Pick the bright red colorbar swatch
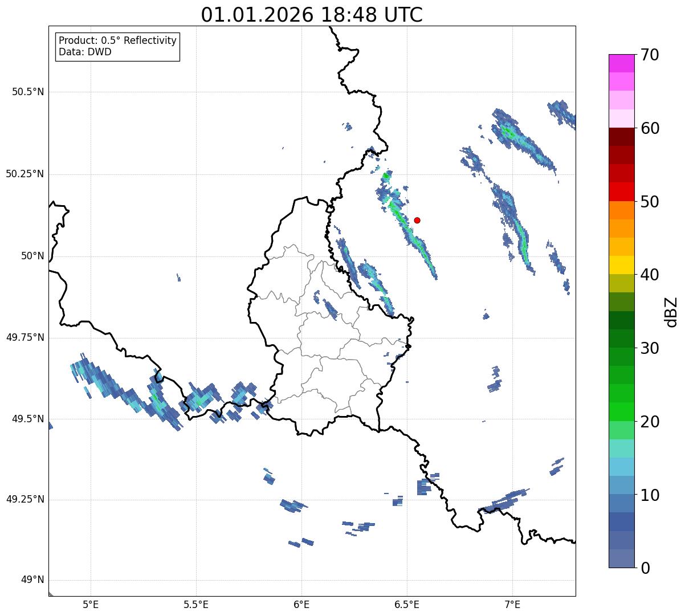The image size is (685, 616). (621, 191)
